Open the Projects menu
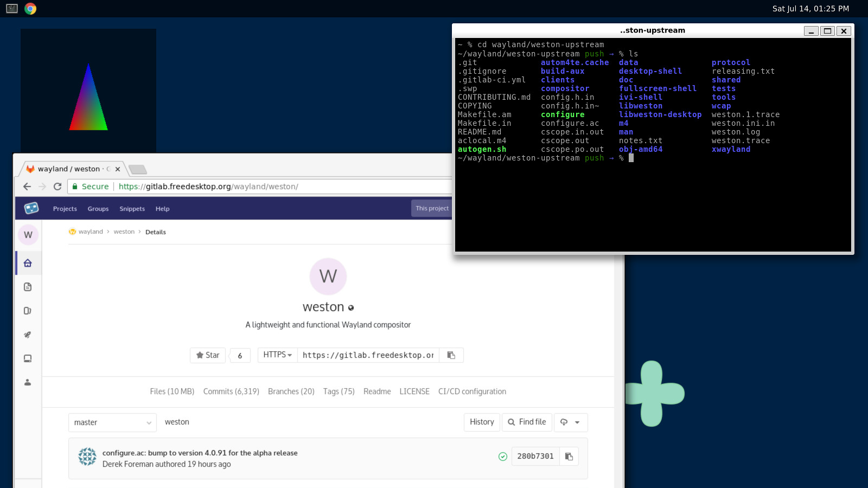 coord(65,209)
